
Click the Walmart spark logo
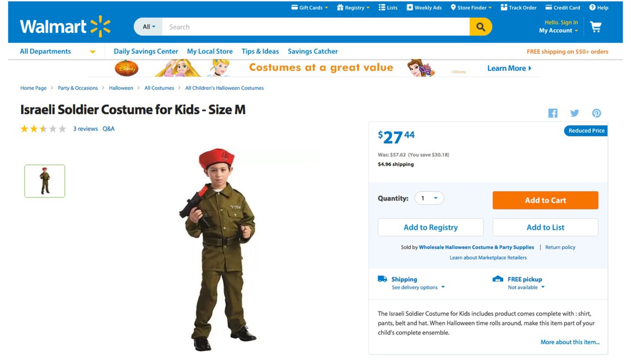[100, 27]
